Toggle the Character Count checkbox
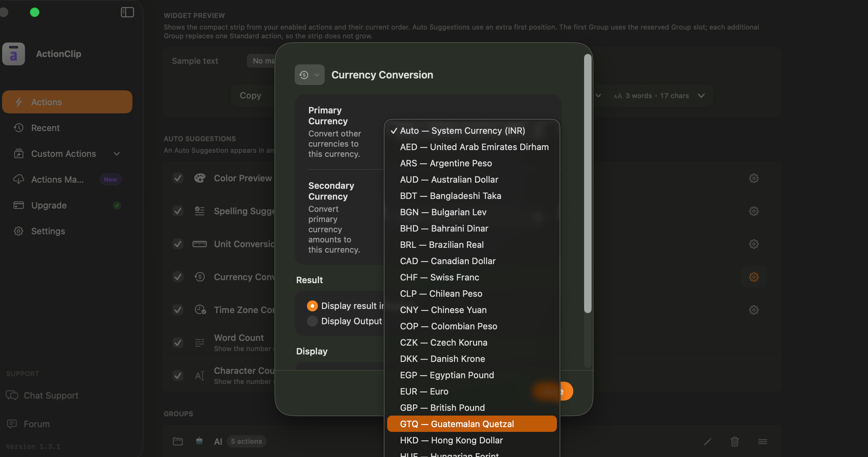The height and width of the screenshot is (457, 868). point(178,376)
